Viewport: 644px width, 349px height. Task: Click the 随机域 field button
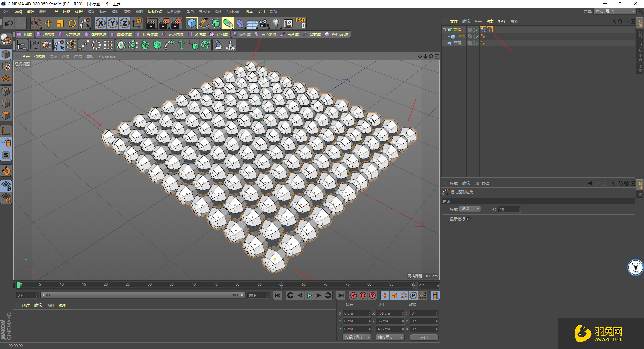click(241, 34)
